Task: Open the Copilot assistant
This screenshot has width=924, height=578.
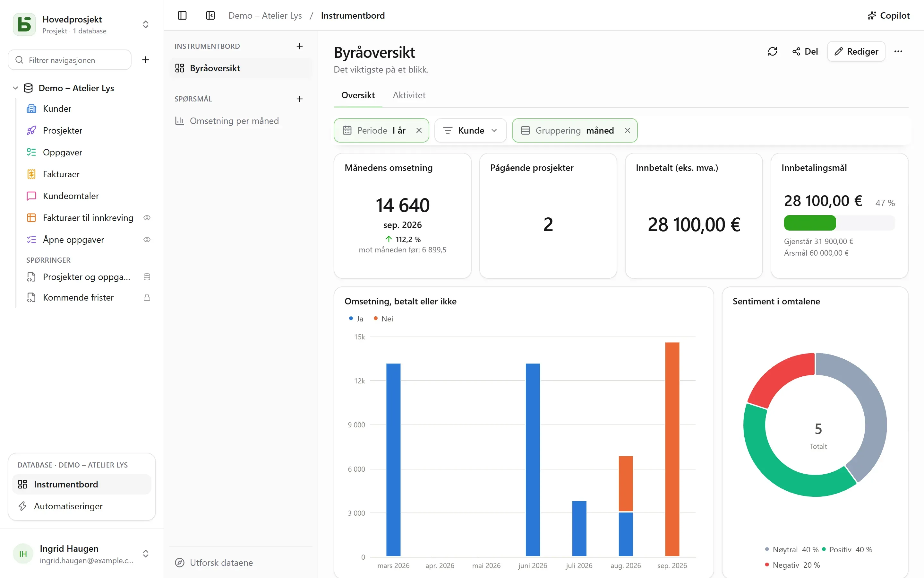Action: pyautogui.click(x=888, y=15)
